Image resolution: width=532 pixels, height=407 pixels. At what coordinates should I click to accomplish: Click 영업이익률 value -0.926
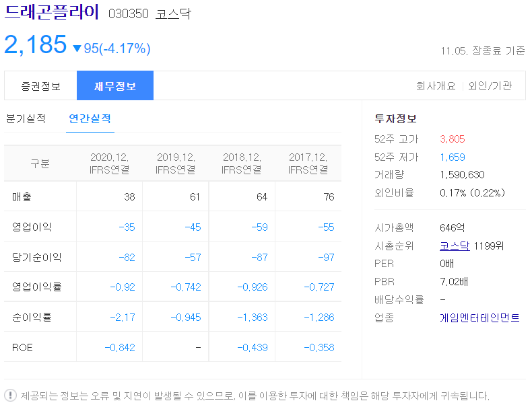[x=253, y=287]
